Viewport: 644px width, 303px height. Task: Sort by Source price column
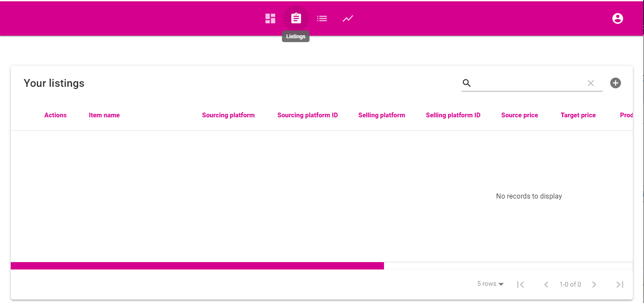pyautogui.click(x=520, y=115)
